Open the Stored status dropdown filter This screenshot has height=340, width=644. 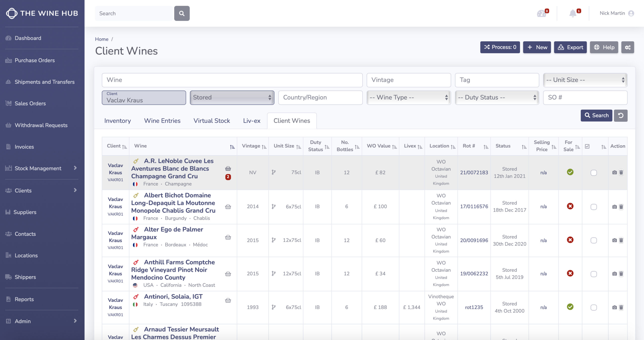232,97
